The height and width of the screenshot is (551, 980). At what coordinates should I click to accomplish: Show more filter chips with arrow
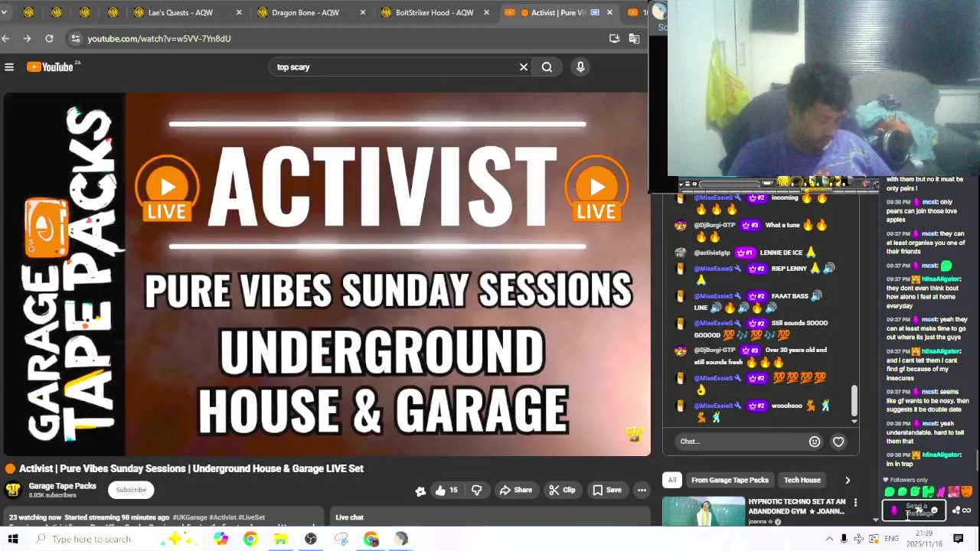pyautogui.click(x=848, y=480)
